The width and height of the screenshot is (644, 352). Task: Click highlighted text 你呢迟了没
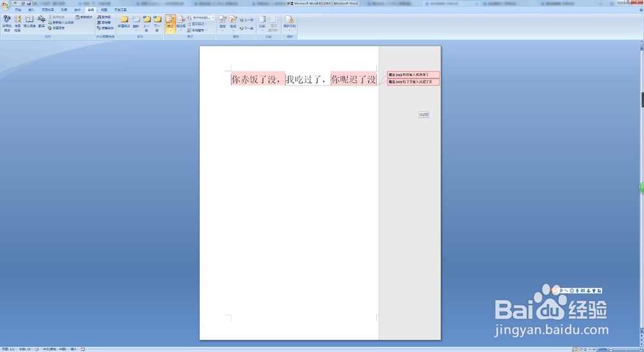pyautogui.click(x=354, y=79)
